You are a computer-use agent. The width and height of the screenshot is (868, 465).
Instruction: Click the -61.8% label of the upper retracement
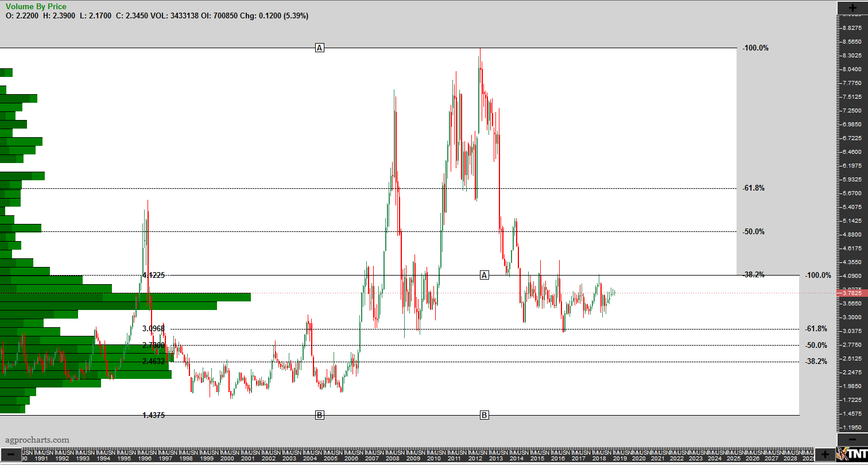click(x=753, y=188)
